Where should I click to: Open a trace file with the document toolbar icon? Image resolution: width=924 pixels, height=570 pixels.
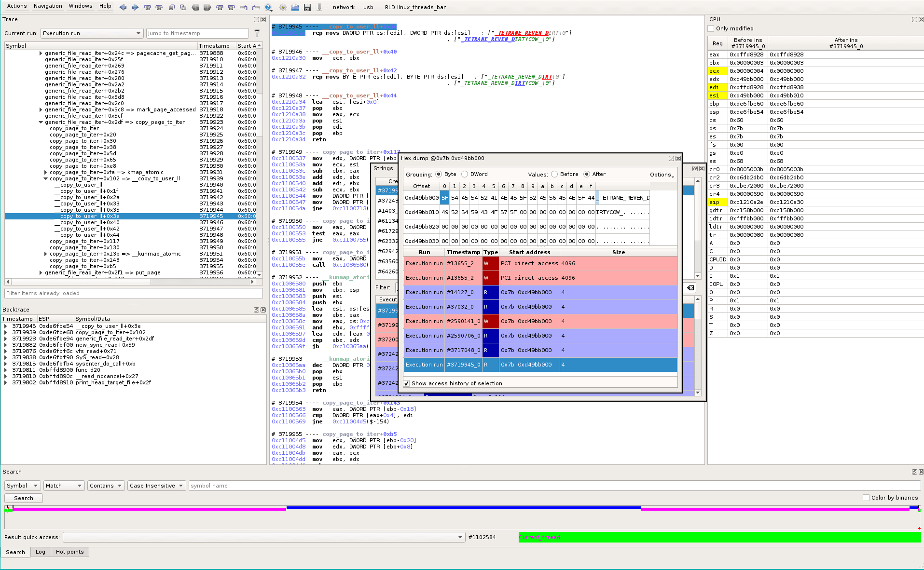295,8
